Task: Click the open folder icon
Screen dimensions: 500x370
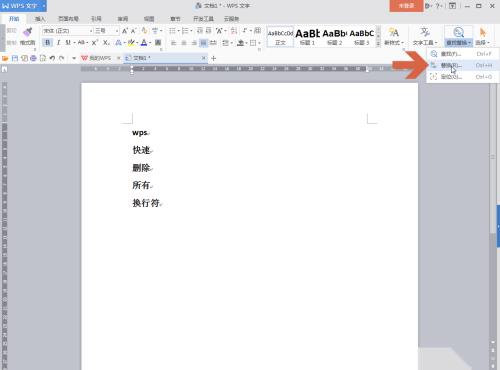Action: 5,58
